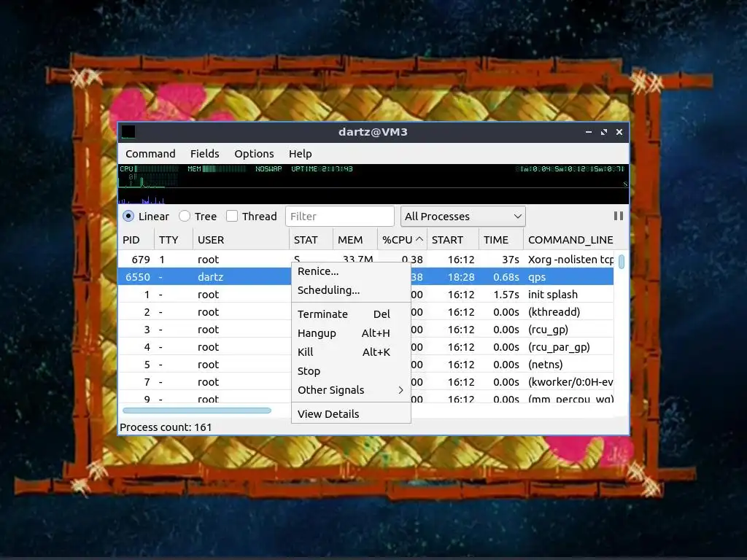Open the Options menu
The image size is (747, 560).
(x=254, y=154)
